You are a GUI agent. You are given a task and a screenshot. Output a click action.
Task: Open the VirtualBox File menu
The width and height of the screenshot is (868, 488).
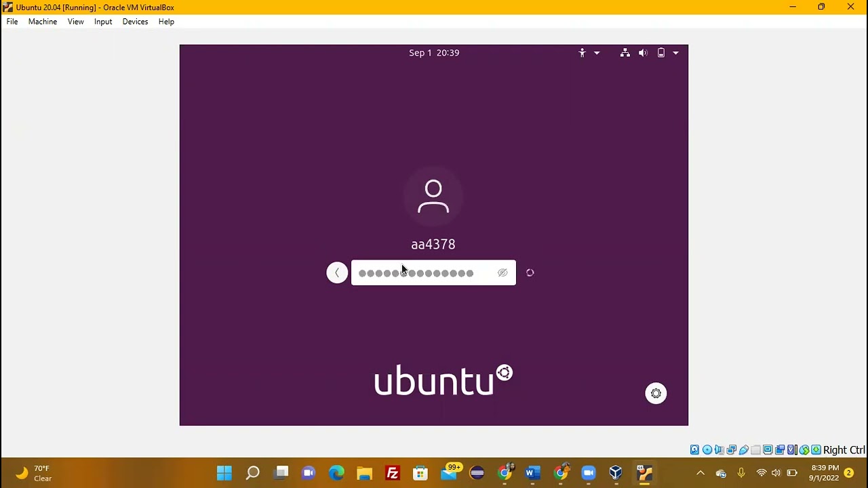point(12,22)
